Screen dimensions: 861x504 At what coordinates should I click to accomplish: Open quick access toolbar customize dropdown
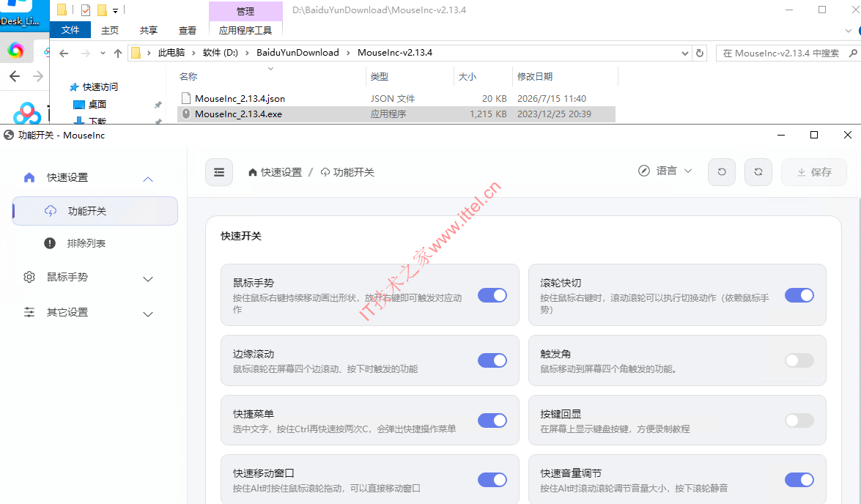115,10
